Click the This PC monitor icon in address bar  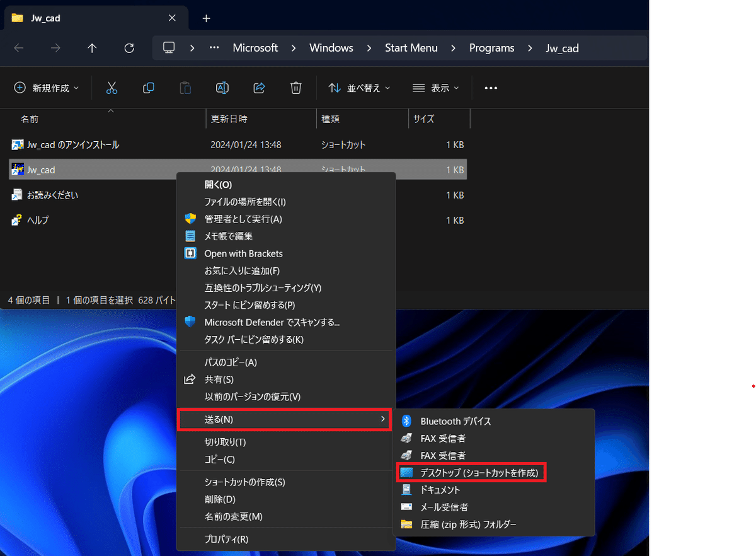point(168,48)
